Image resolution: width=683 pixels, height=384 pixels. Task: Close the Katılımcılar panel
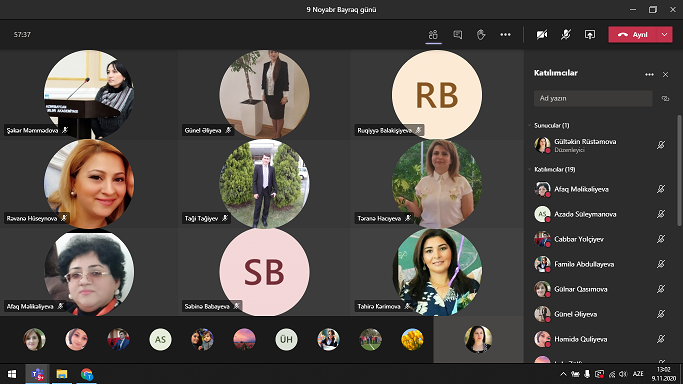click(x=665, y=74)
